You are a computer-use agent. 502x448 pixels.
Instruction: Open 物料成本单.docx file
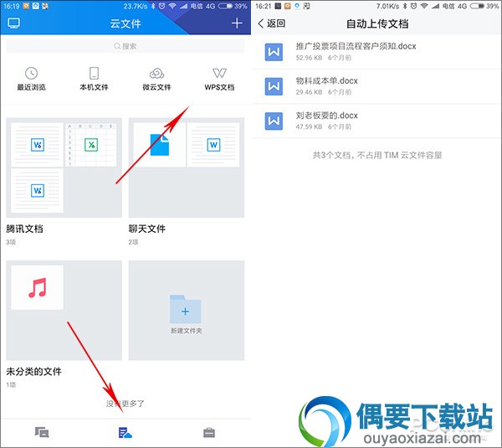point(376,86)
